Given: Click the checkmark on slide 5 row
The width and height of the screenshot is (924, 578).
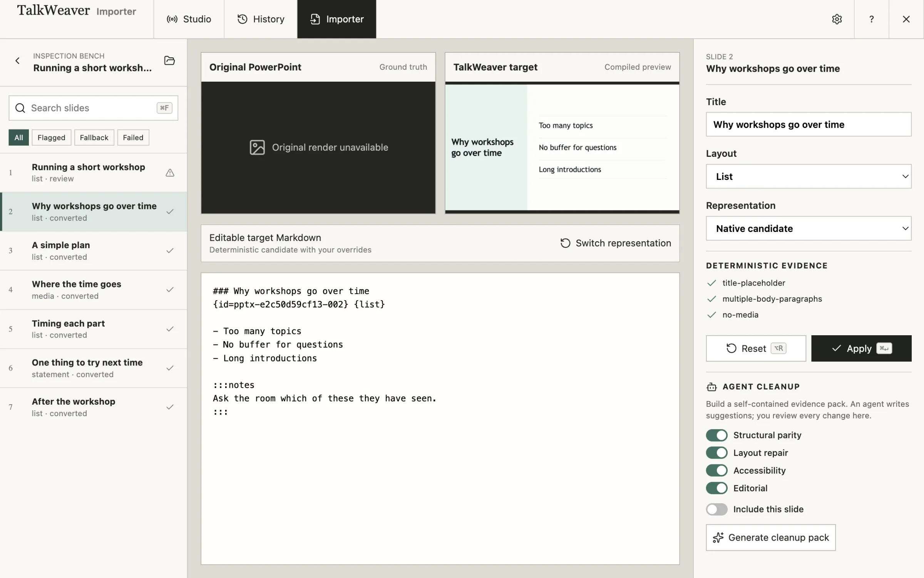Looking at the screenshot, I should (170, 329).
